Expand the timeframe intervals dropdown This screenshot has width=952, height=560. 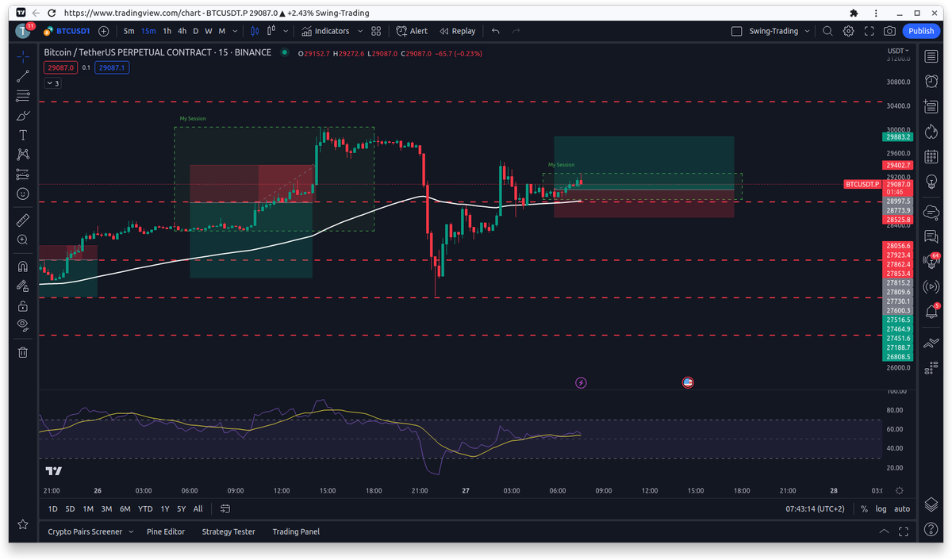pyautogui.click(x=236, y=31)
